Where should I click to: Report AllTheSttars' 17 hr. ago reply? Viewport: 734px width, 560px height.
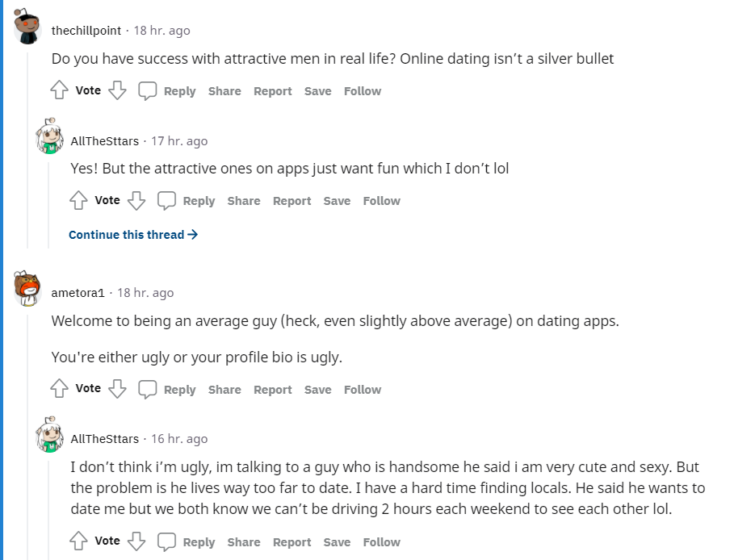292,201
